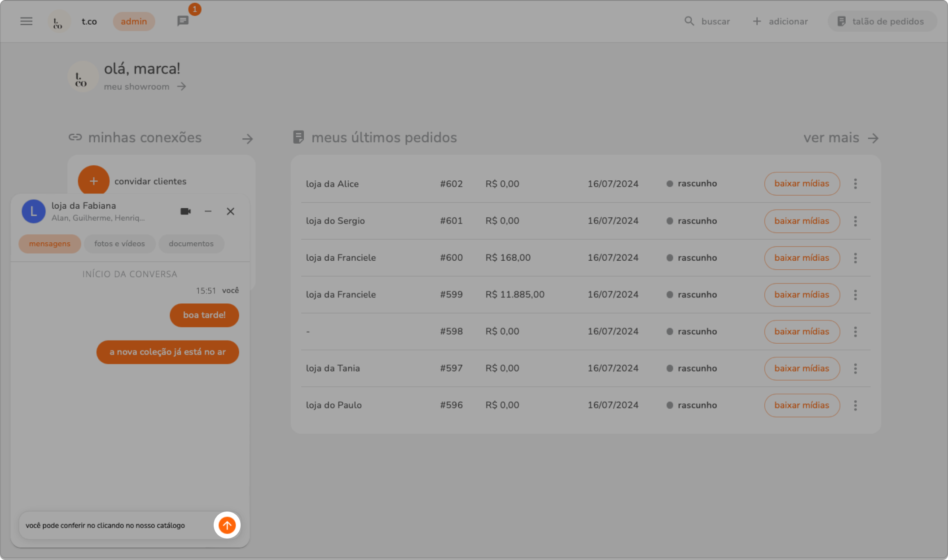Click baixar mídias for loja da Tania
Screen dimensions: 948x560
(x=802, y=368)
